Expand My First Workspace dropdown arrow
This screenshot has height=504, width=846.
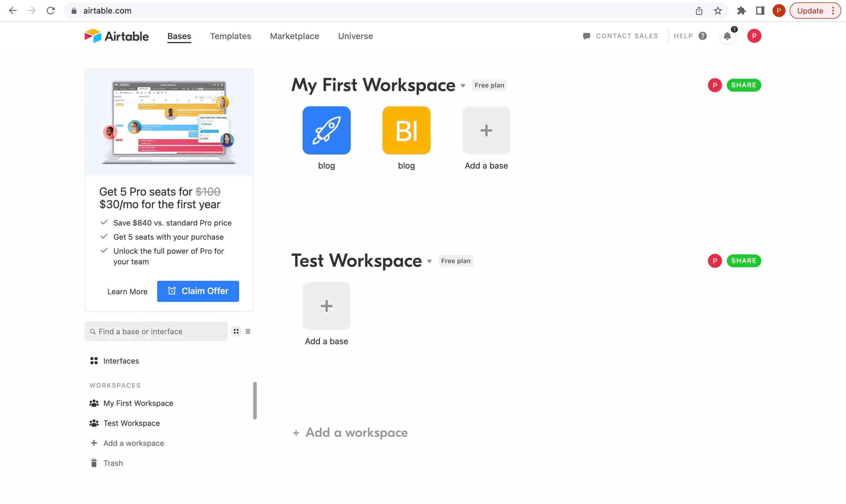[x=463, y=85]
